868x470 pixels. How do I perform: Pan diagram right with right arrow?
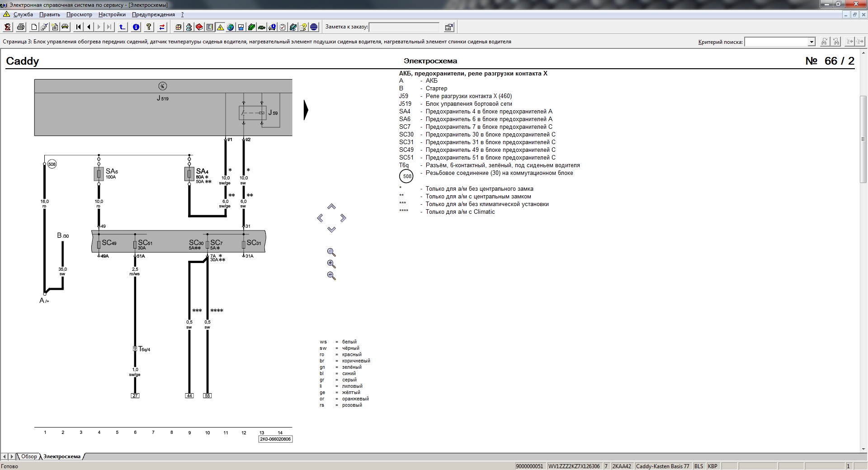click(343, 218)
